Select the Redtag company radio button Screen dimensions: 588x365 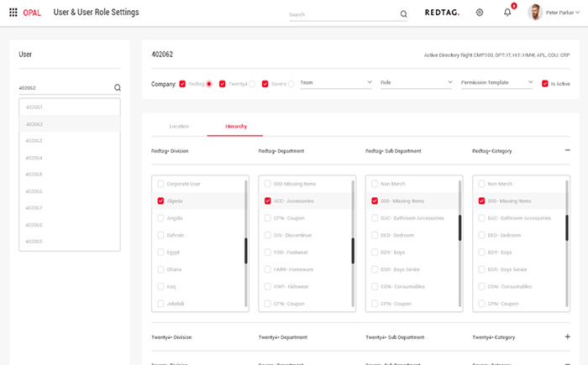(209, 83)
